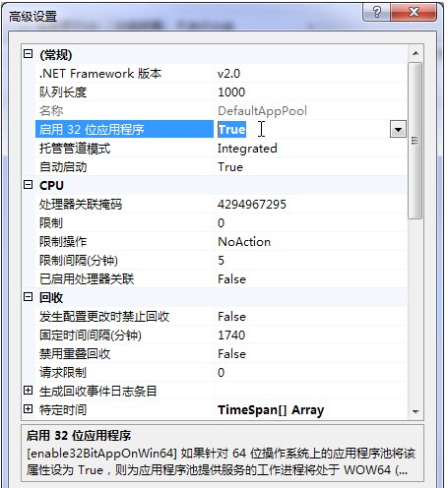Open the 启用 32 位应用程序 dropdown arrow
The height and width of the screenshot is (488, 448).
(x=398, y=129)
